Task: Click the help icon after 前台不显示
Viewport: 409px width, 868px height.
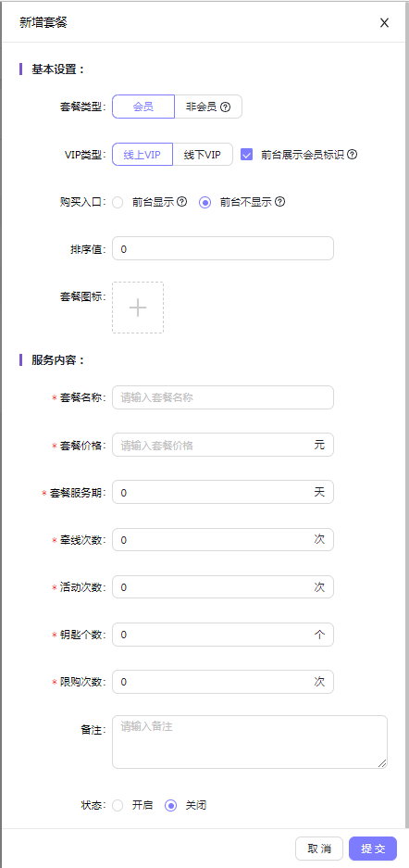Action: [x=279, y=202]
